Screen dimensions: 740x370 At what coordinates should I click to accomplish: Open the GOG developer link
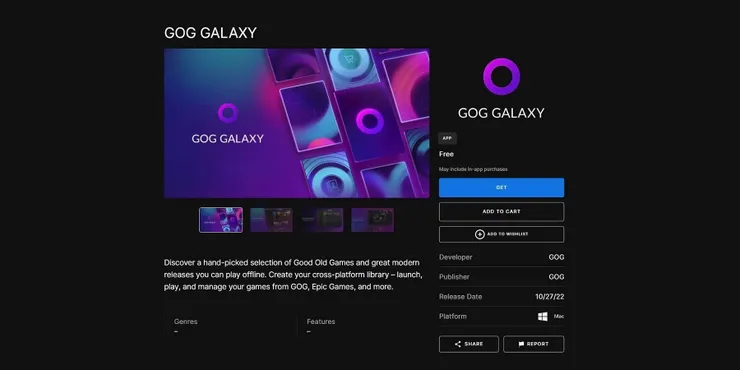point(556,257)
